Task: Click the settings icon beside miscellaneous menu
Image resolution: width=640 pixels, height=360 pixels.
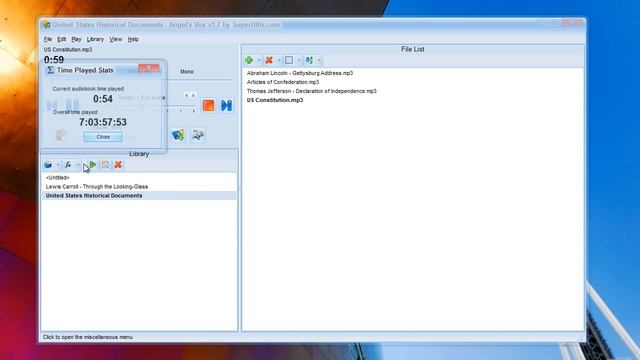Action: click(x=198, y=135)
